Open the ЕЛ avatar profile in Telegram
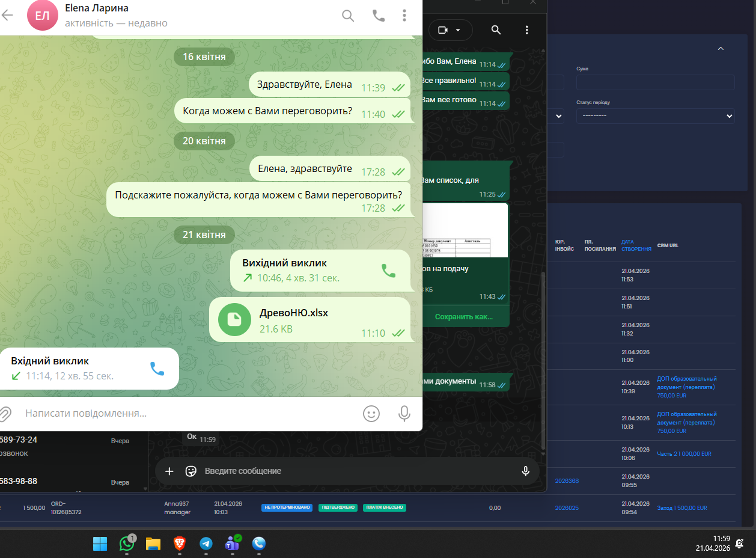Screen dimensions: 756x558 [42, 16]
